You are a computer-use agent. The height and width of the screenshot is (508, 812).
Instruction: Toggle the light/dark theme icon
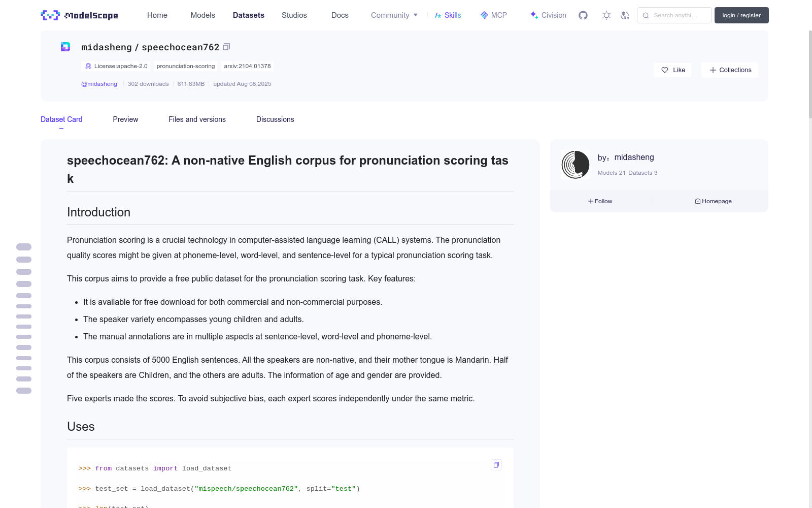(x=606, y=15)
